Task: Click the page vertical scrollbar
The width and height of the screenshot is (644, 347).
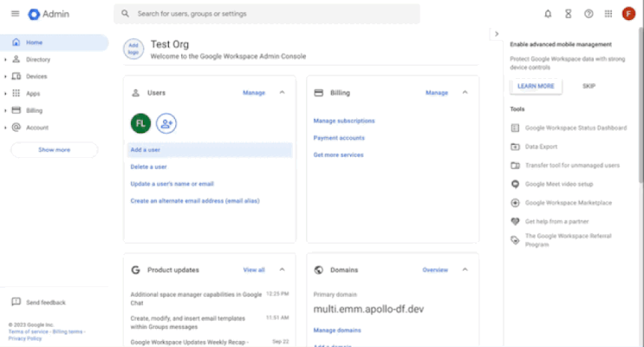Action: [x=641, y=105]
